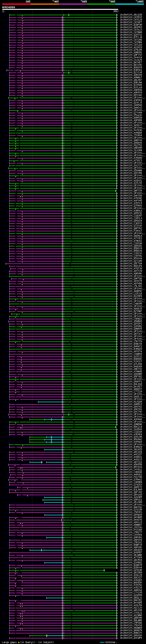This screenshot has height=644, width=146.
Task: Click the red 20% legend color bar
Action: (16, 4)
